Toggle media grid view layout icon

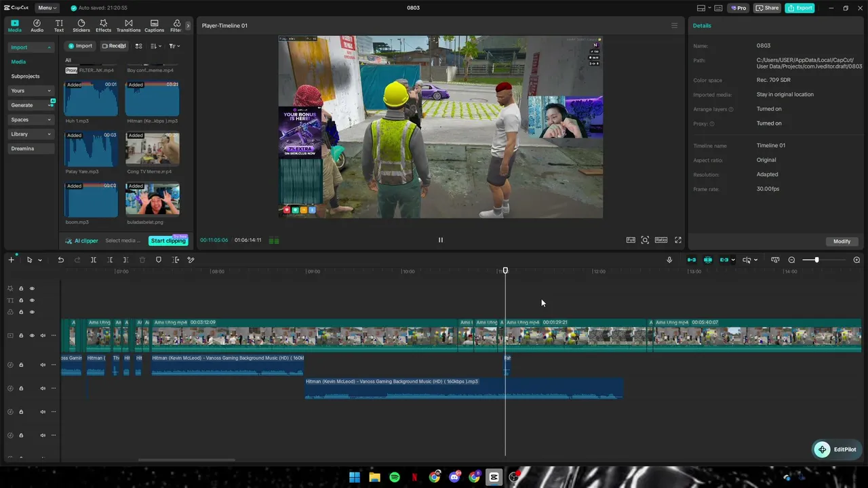[x=138, y=46]
